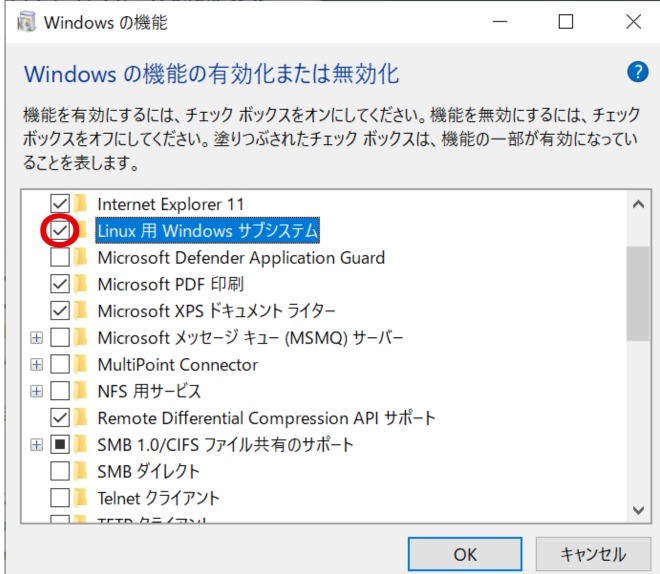Click folder icon beside Internet Explorer 11
This screenshot has width=660, height=574.
tap(80, 204)
